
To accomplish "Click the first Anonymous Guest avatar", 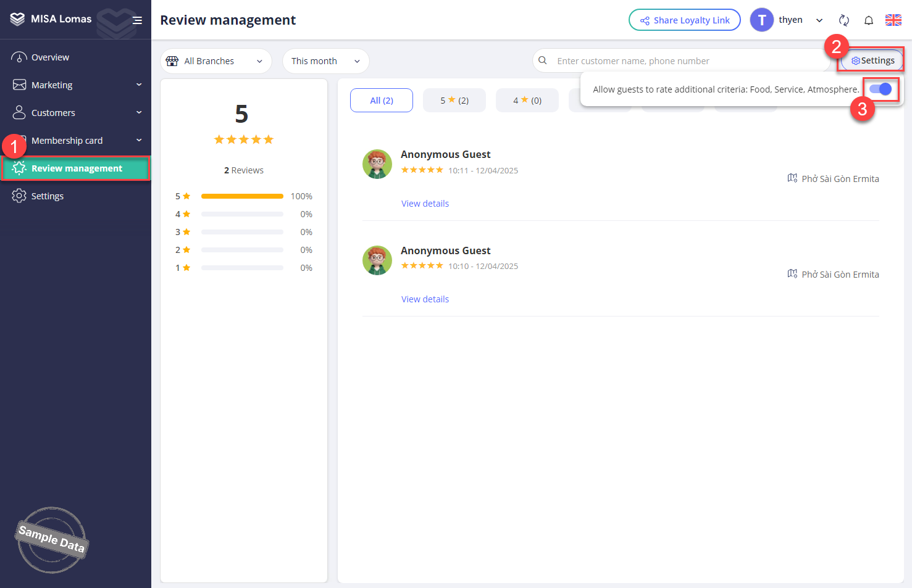I will [377, 164].
